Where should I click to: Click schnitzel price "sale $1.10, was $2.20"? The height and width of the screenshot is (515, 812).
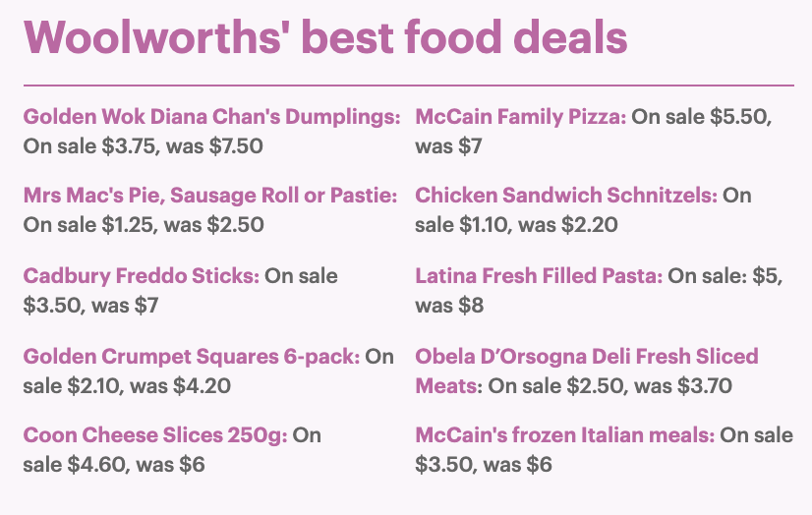tap(516, 225)
